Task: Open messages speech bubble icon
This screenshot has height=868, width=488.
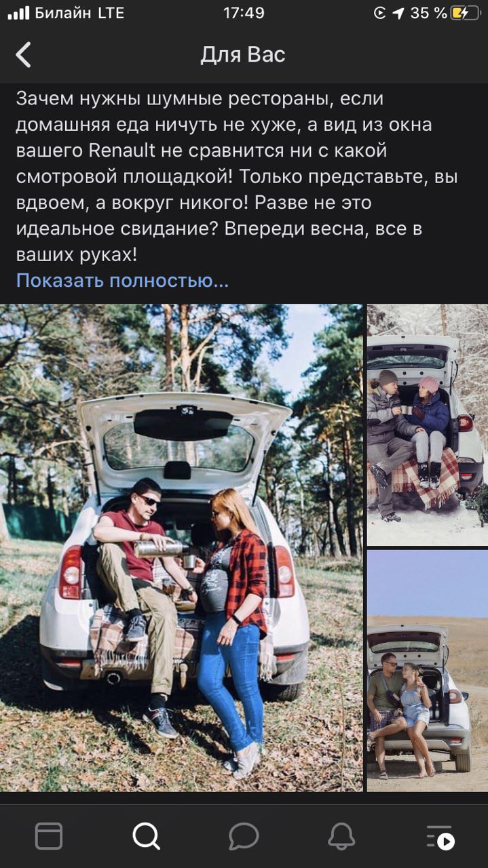Action: click(244, 836)
